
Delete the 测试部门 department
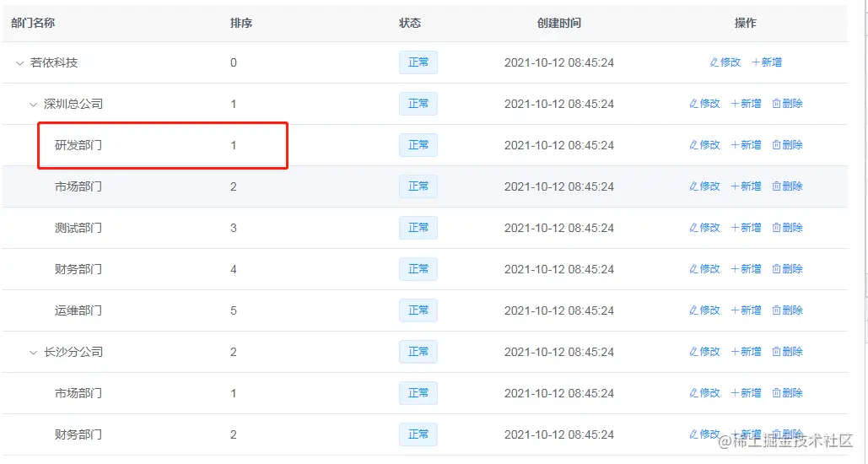(x=787, y=228)
